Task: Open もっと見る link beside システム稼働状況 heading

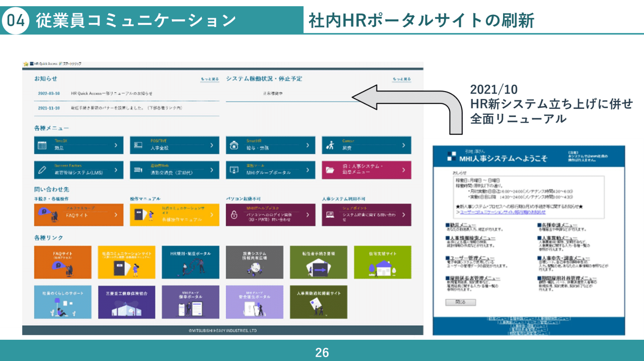Action: pos(401,79)
